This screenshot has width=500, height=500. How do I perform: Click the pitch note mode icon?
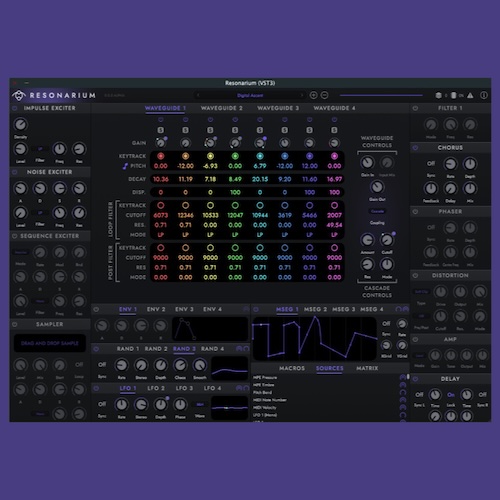click(x=125, y=166)
